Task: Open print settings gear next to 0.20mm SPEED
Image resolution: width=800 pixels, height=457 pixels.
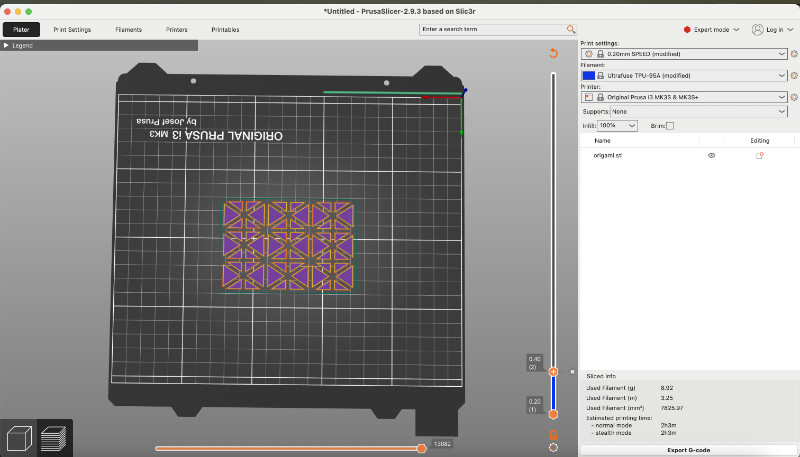Action: point(793,54)
